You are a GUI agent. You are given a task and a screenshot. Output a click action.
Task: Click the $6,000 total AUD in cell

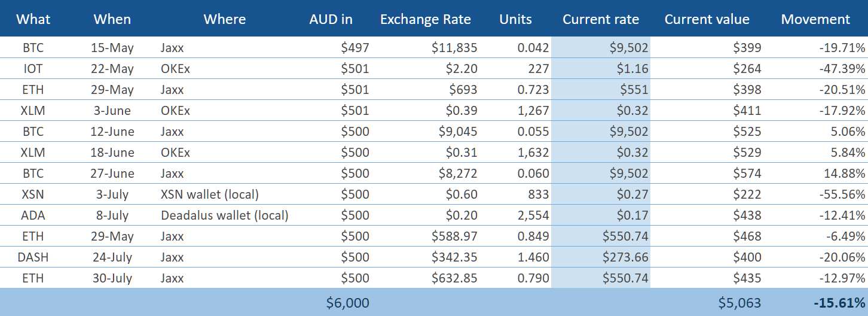[x=347, y=303]
